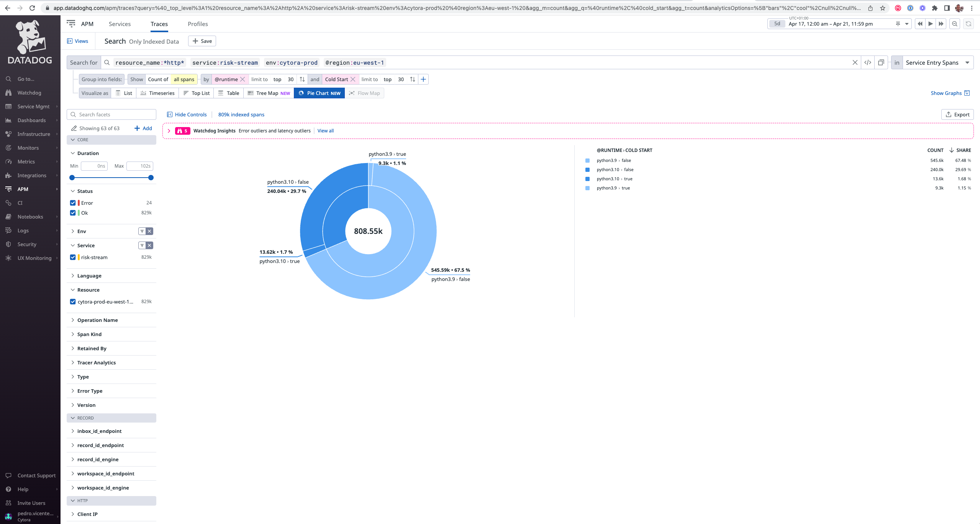Open Infrastructure in the sidebar

(33, 134)
